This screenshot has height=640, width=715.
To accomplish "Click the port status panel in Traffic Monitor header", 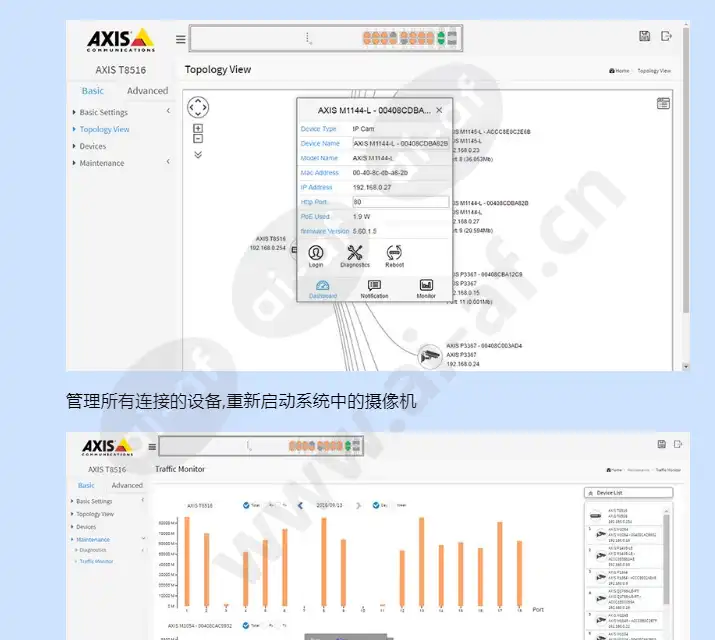I will (261, 446).
